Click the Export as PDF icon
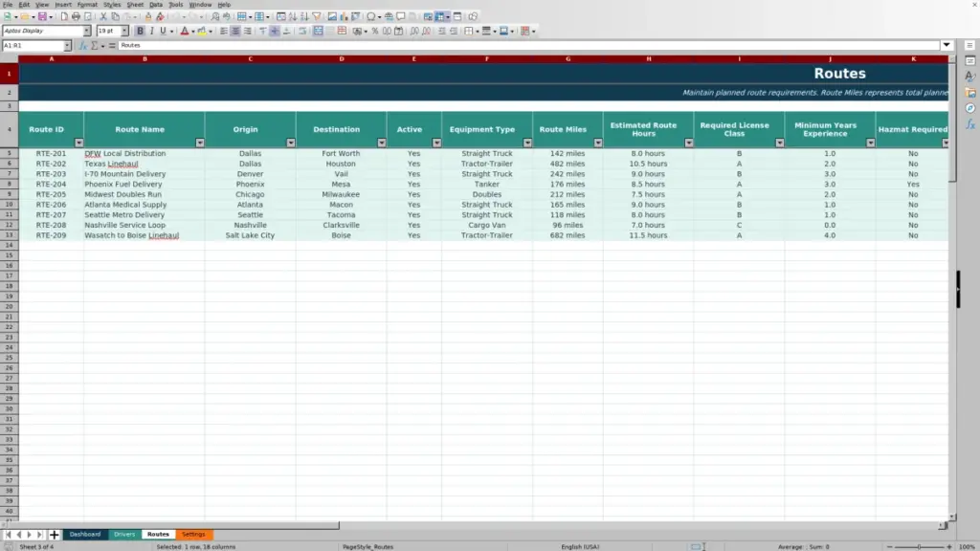 (64, 17)
